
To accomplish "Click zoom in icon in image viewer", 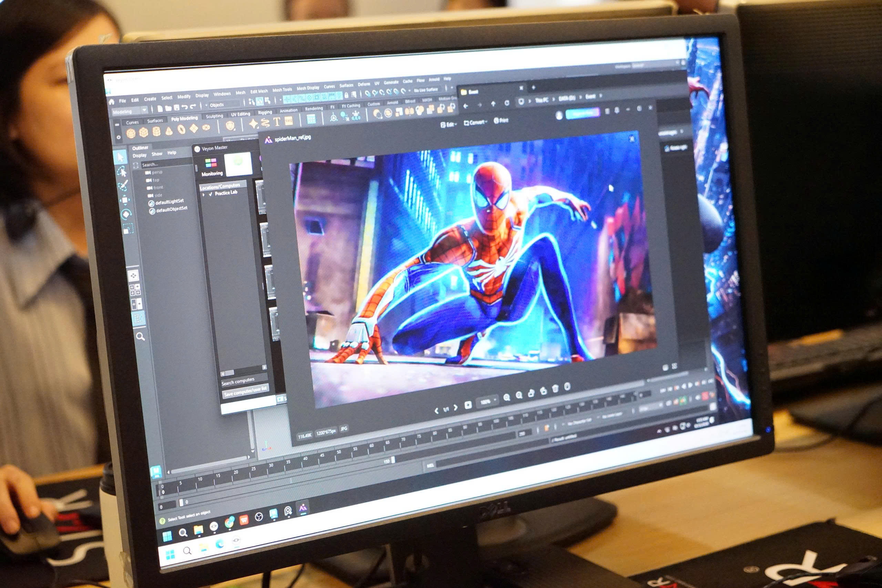I will click(506, 397).
